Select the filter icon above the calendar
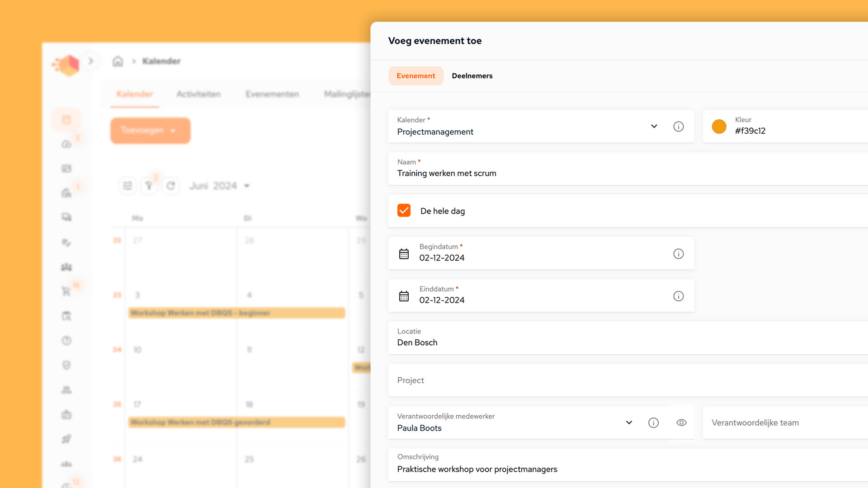This screenshot has width=868, height=488. [149, 185]
